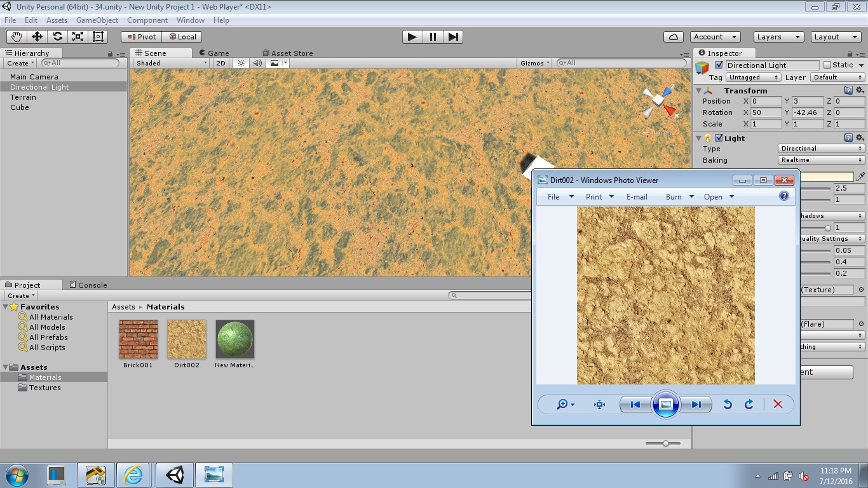
Task: Go to next image in Photo Viewer
Action: pos(696,404)
